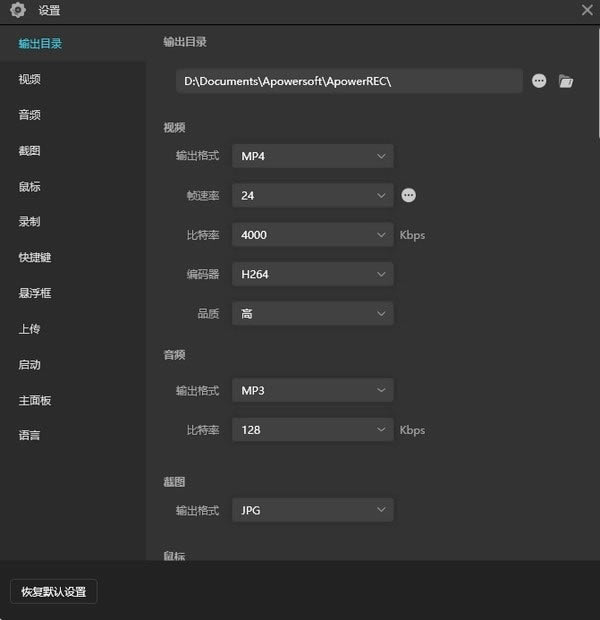Go to the 快捷键 settings section
Image resolution: width=600 pixels, height=620 pixels.
pyautogui.click(x=34, y=257)
